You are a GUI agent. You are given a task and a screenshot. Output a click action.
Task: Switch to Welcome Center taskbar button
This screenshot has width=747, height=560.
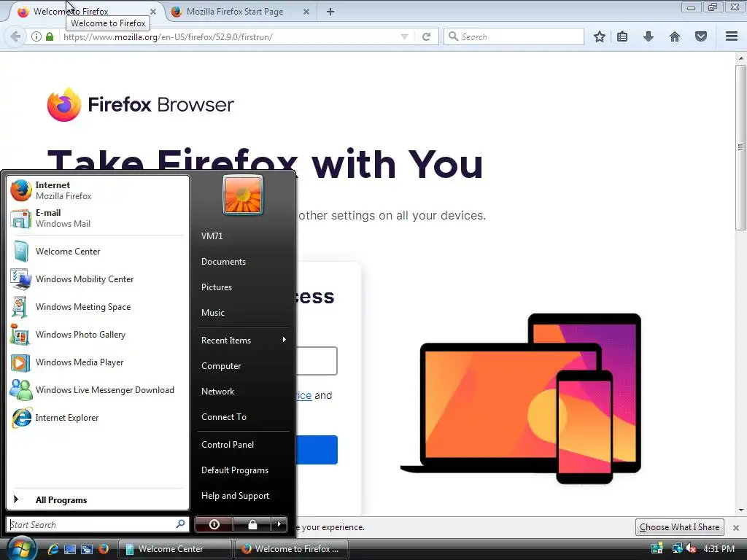[174, 549]
